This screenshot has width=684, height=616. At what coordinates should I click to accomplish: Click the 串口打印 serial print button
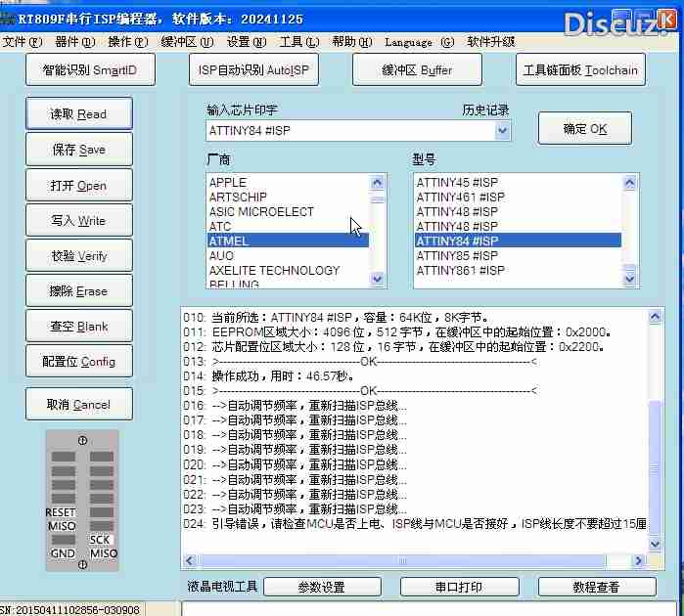click(x=458, y=587)
